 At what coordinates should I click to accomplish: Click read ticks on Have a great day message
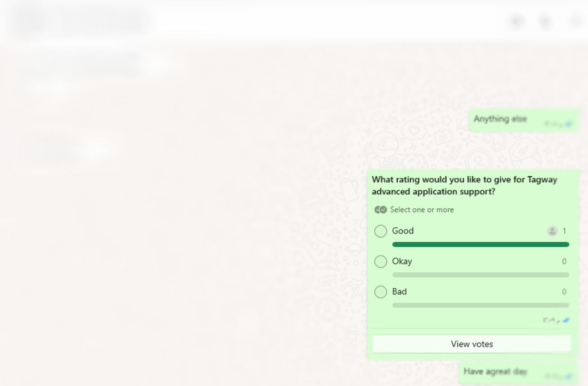[569, 376]
